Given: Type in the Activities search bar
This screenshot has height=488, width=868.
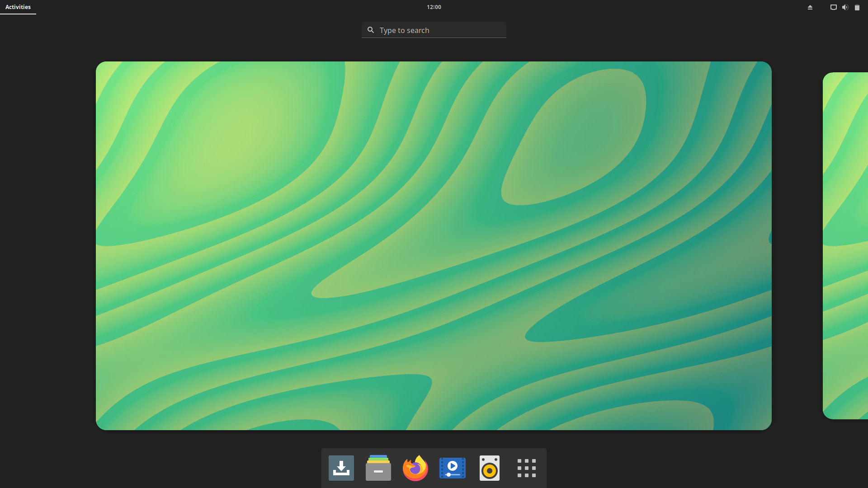Looking at the screenshot, I should click(x=434, y=30).
